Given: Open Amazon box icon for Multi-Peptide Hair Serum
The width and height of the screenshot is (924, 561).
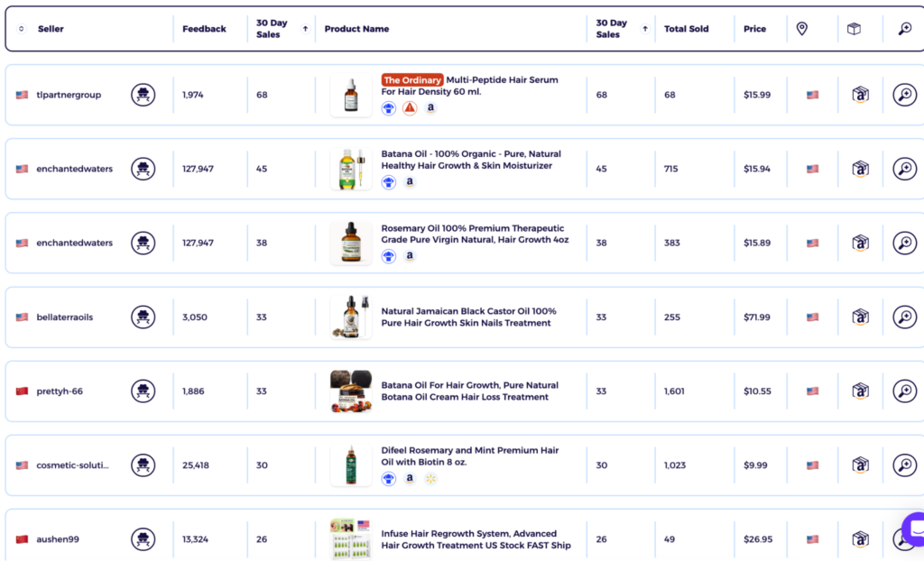Looking at the screenshot, I should tap(860, 95).
